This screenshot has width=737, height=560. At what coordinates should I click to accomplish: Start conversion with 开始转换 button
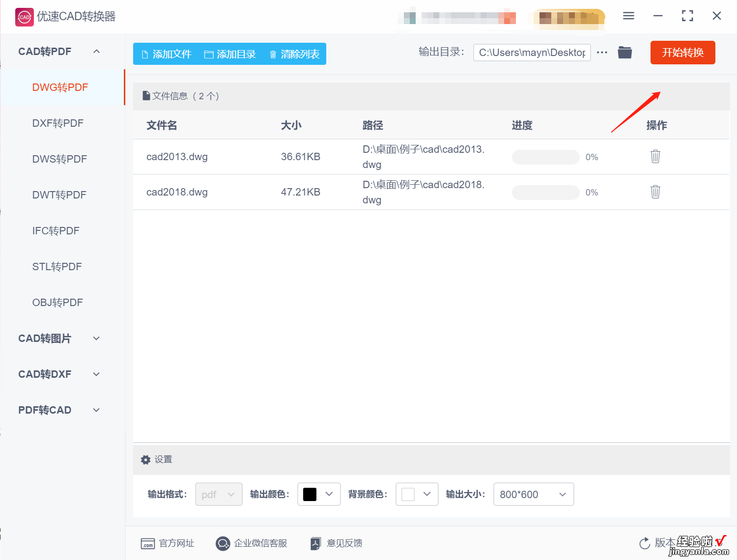[x=682, y=53]
